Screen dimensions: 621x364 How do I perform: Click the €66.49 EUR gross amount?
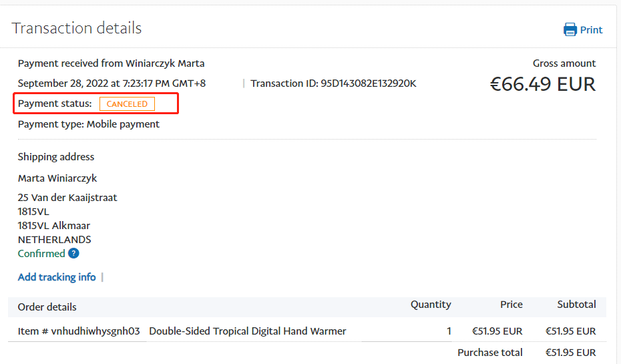tap(542, 84)
